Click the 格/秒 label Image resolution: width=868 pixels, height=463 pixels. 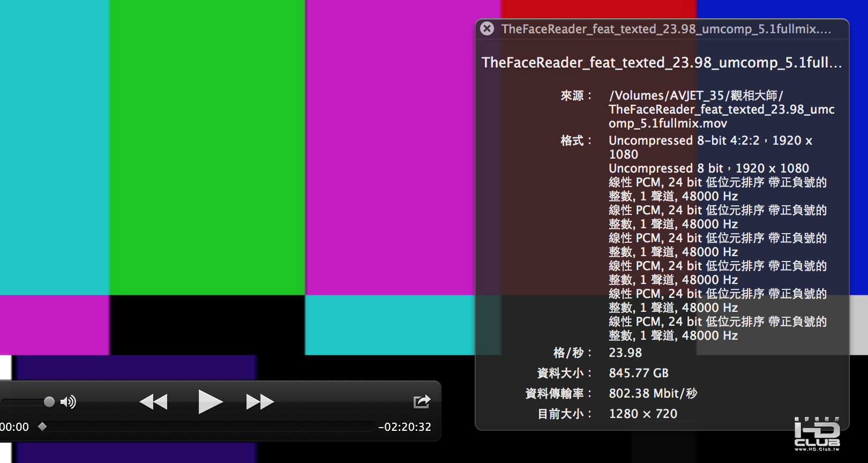point(572,353)
